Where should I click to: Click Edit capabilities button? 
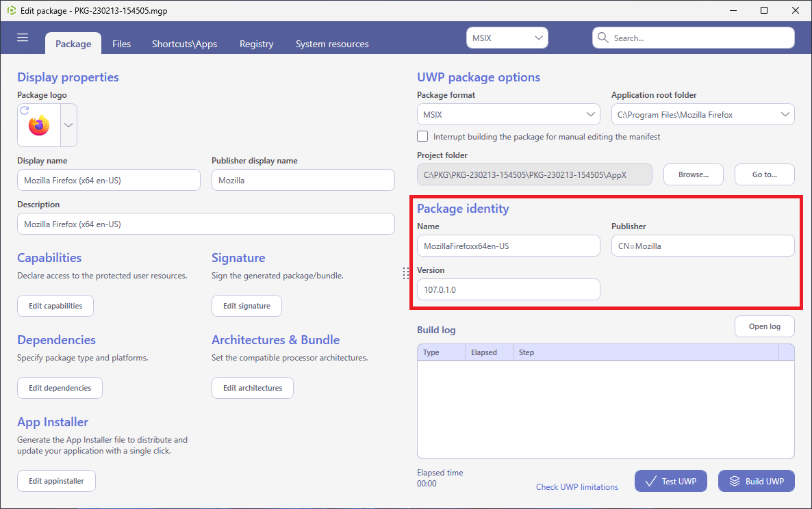click(55, 306)
